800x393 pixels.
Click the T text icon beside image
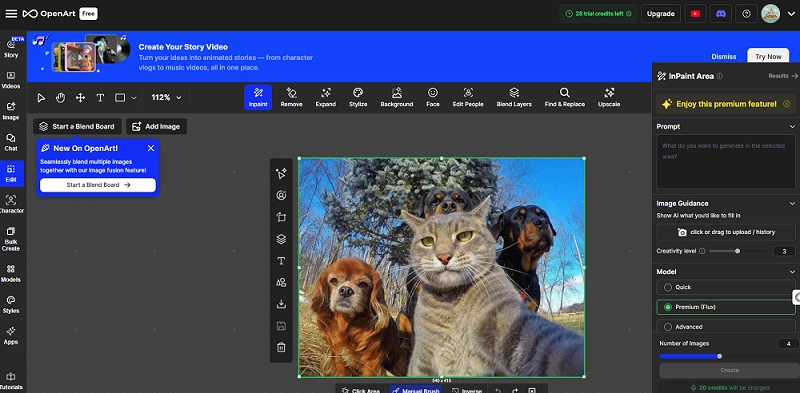(x=281, y=261)
